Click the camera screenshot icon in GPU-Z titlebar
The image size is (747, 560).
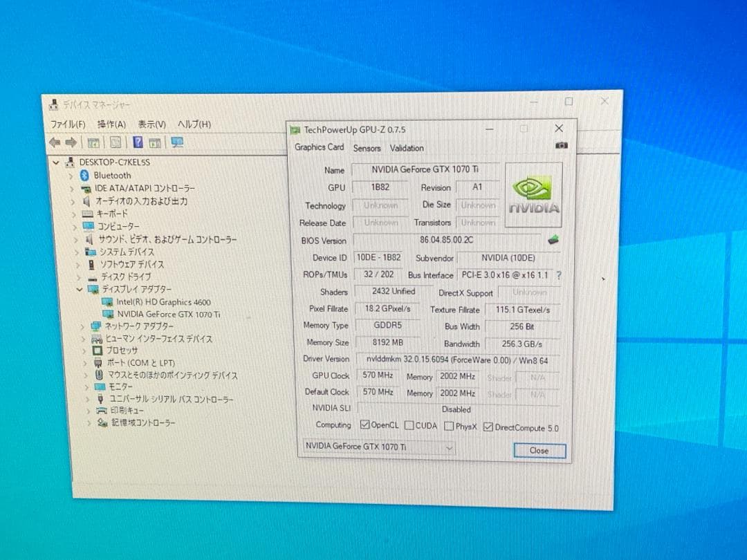(561, 144)
